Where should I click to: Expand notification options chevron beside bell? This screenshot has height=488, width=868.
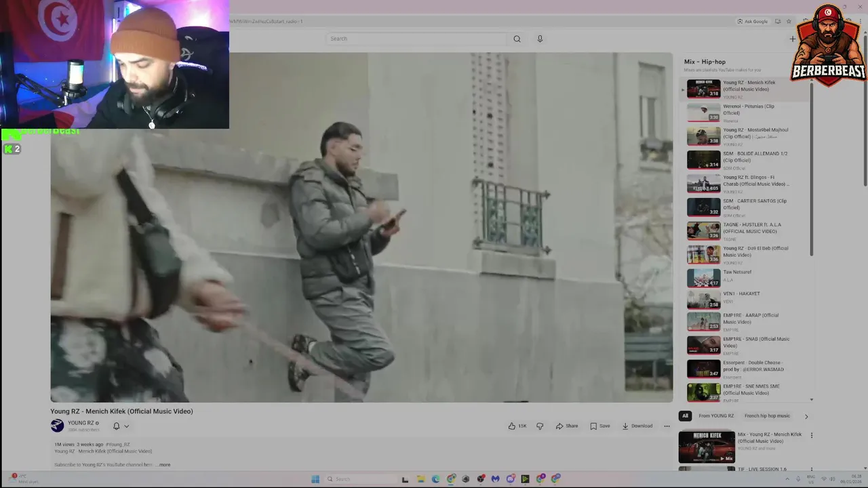[126, 426]
